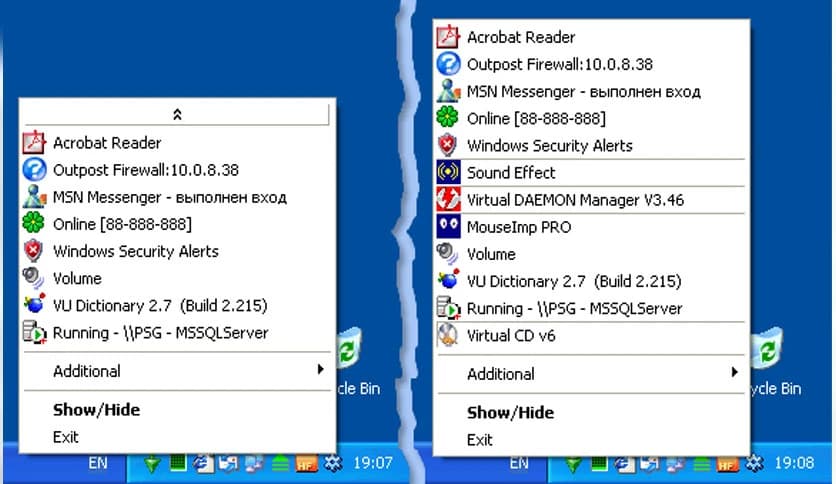Click the Volume icon in the right menu
Viewport: 836px width, 484px height.
tap(448, 254)
